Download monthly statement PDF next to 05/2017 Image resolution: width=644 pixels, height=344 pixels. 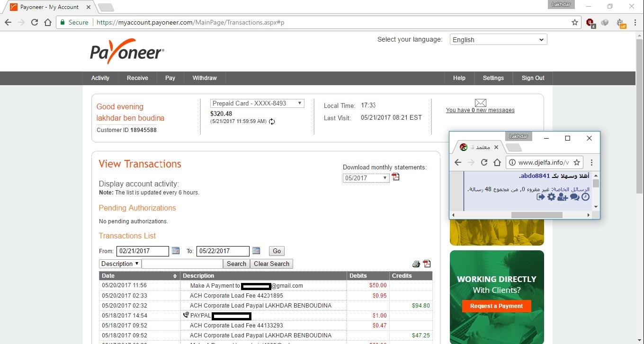[x=396, y=177]
